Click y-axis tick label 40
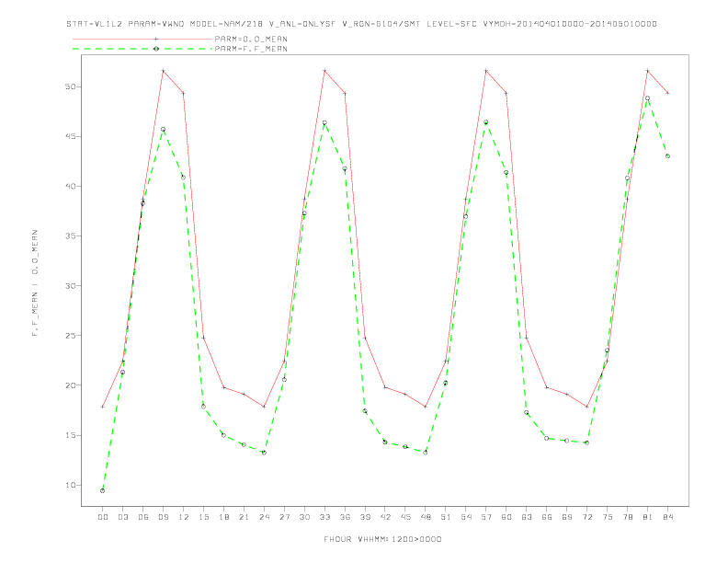 (x=70, y=186)
